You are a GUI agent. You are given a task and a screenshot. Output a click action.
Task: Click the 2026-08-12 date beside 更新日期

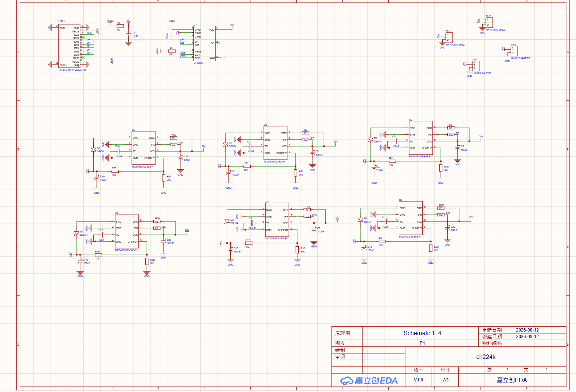[527, 330]
